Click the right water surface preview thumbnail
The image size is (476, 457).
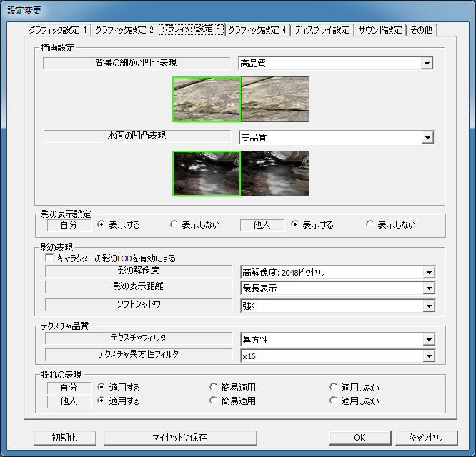pos(275,173)
